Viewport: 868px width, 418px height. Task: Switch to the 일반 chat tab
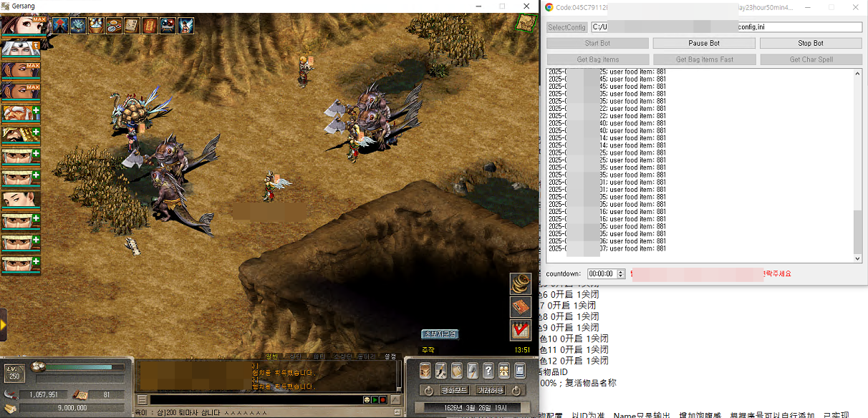tap(273, 356)
